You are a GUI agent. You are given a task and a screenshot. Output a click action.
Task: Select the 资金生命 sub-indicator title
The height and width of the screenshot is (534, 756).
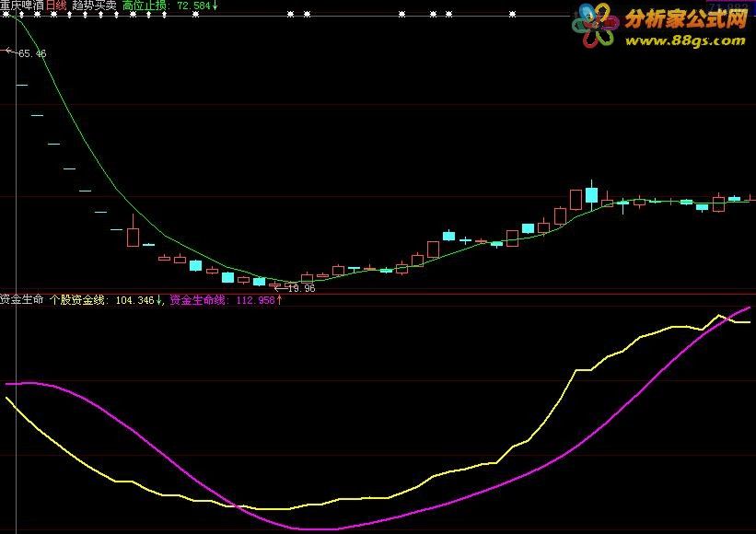[22, 300]
